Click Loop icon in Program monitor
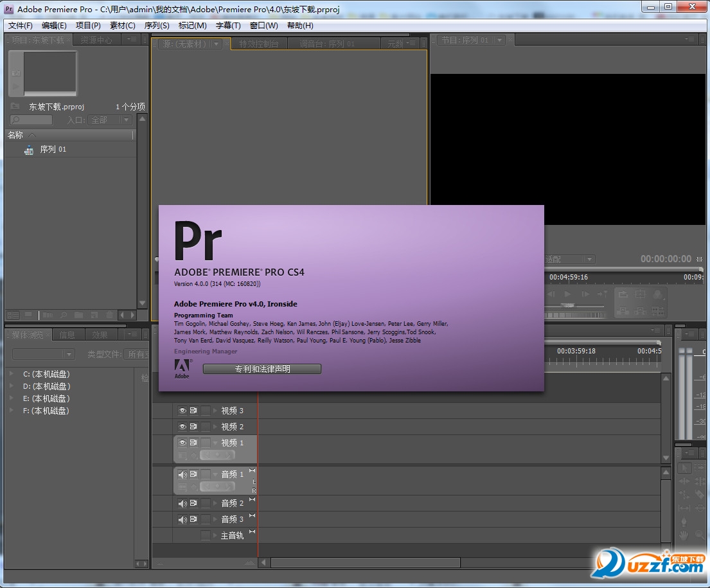This screenshot has height=588, width=710. [x=623, y=294]
